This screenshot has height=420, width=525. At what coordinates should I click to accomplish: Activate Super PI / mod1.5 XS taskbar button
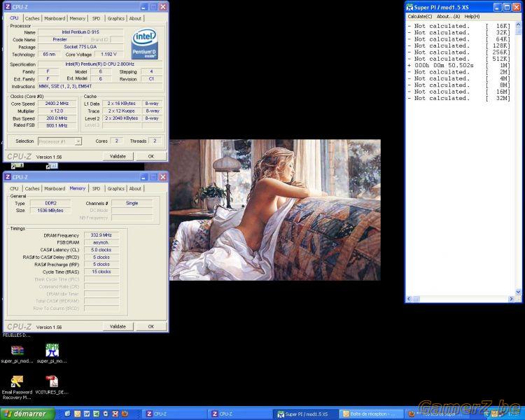coord(305,414)
